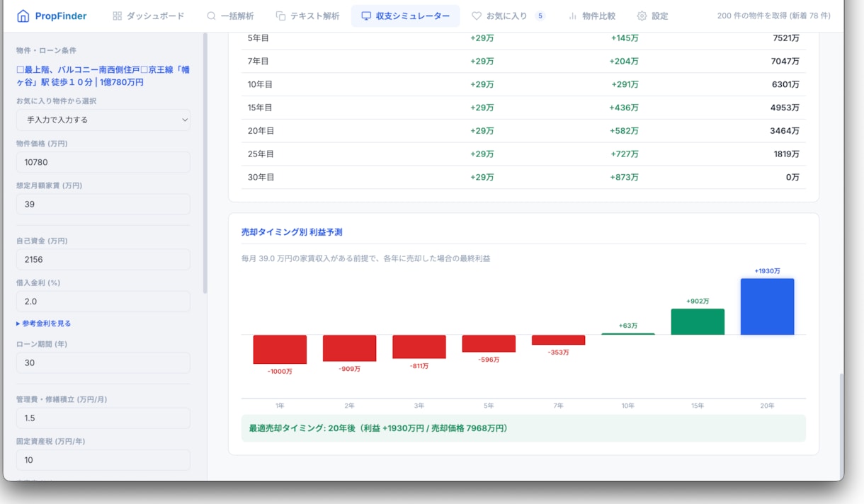
Task: Click the +436万 cumulative value
Action: pyautogui.click(x=624, y=108)
